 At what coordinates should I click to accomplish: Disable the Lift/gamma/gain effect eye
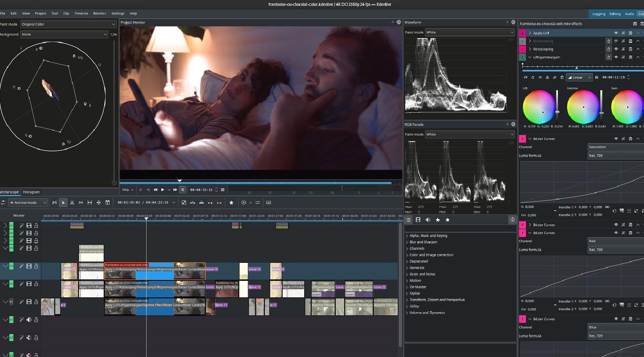(616, 57)
